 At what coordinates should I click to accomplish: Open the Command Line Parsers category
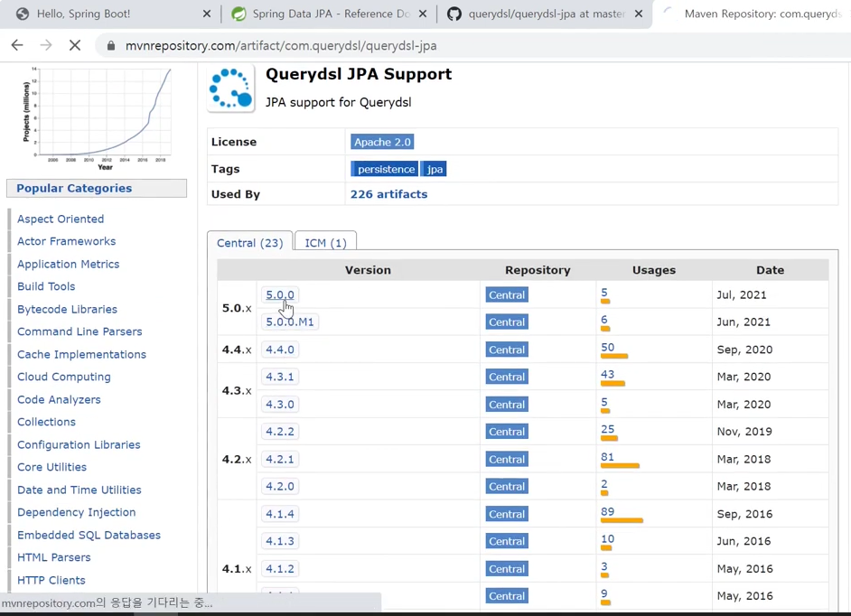click(x=79, y=331)
